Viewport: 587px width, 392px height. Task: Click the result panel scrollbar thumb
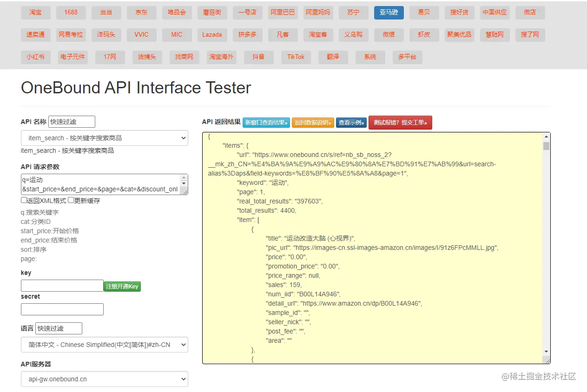546,146
